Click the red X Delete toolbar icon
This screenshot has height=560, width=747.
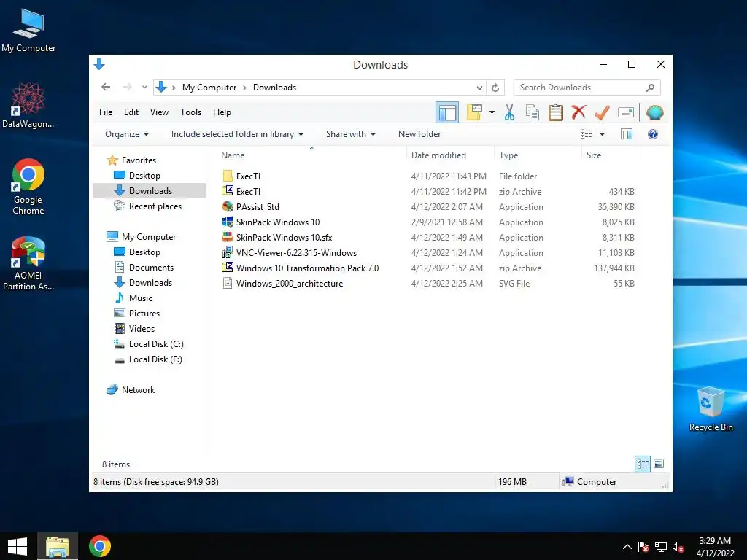click(x=578, y=112)
